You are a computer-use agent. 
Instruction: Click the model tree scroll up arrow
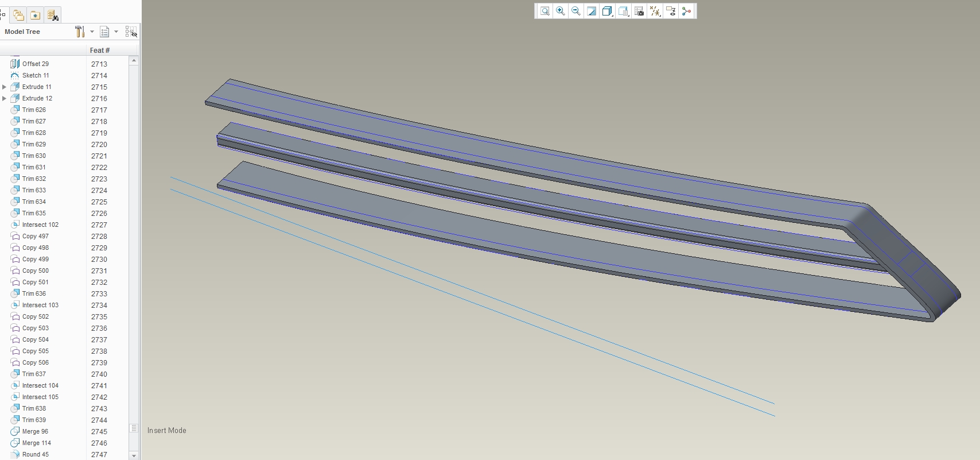click(134, 60)
